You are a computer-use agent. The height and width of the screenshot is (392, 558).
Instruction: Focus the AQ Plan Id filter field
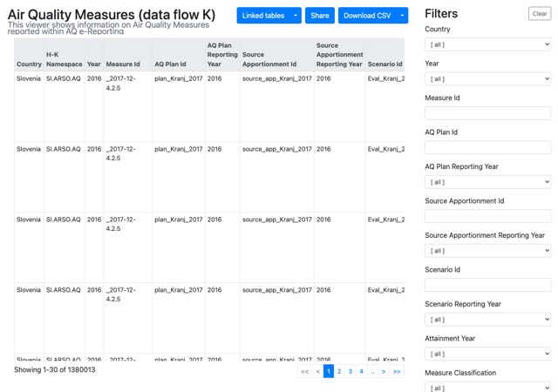[487, 147]
